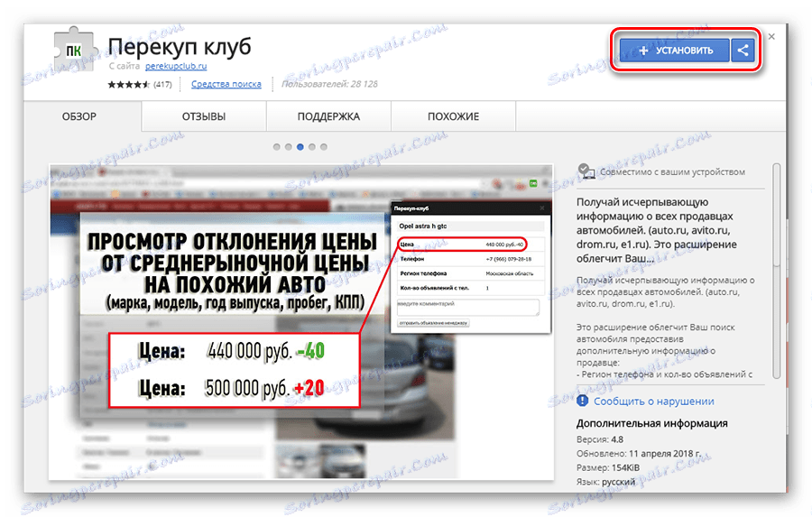The width and height of the screenshot is (812, 517).
Task: Switch to the Отзывы tab
Action: [204, 116]
